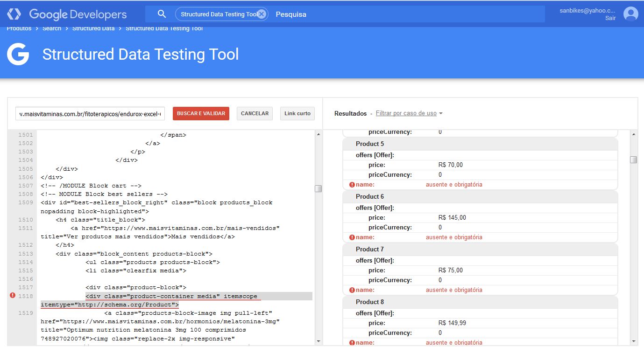Click the URL input field
644x347 pixels.
[x=90, y=113]
